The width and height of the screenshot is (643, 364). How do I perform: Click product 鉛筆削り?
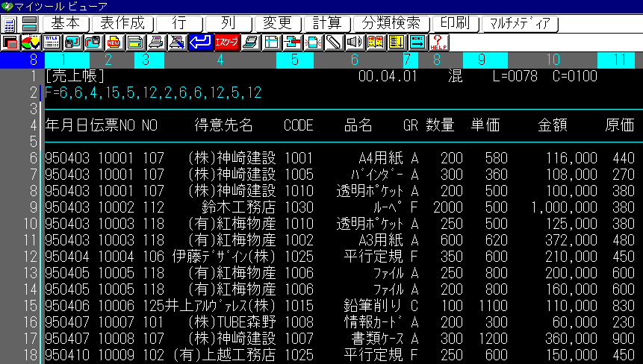coord(373,306)
